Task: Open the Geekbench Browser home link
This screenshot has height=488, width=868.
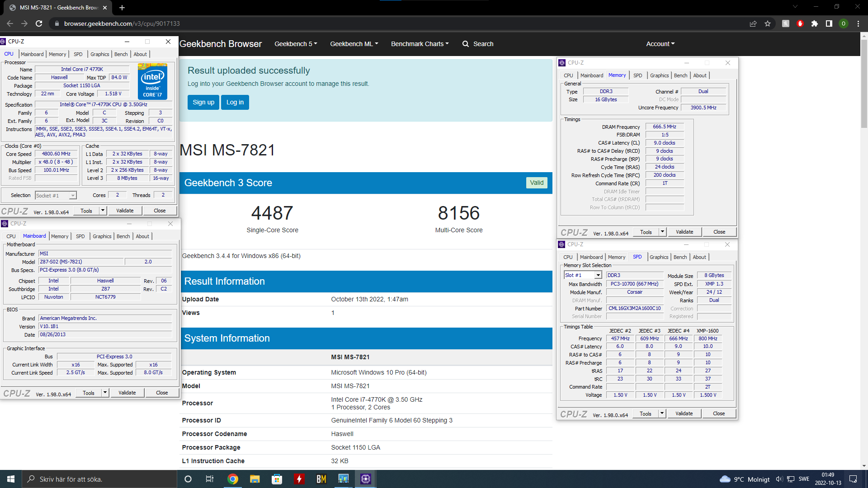Action: [221, 44]
